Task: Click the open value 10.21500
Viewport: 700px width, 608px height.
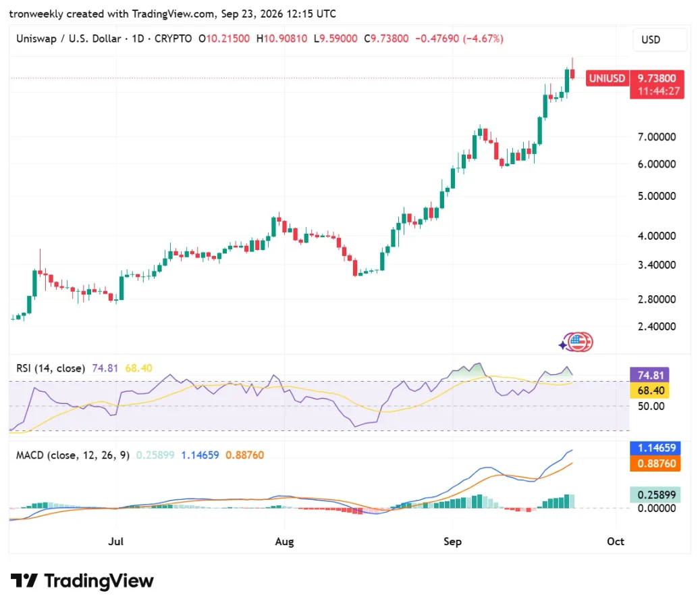Action: pyautogui.click(x=227, y=39)
